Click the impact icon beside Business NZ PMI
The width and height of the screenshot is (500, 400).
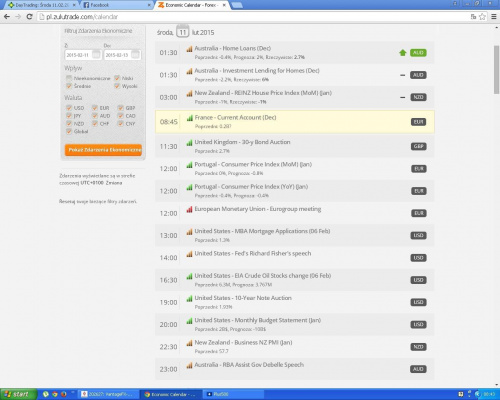pos(189,343)
